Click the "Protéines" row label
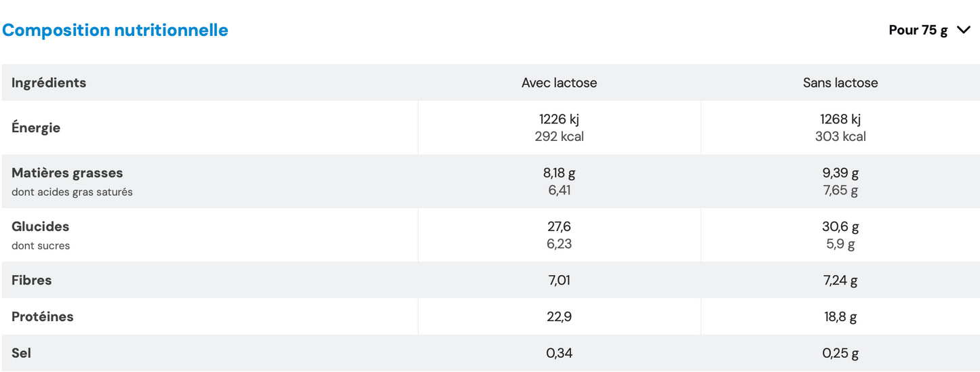This screenshot has width=980, height=372. [43, 316]
